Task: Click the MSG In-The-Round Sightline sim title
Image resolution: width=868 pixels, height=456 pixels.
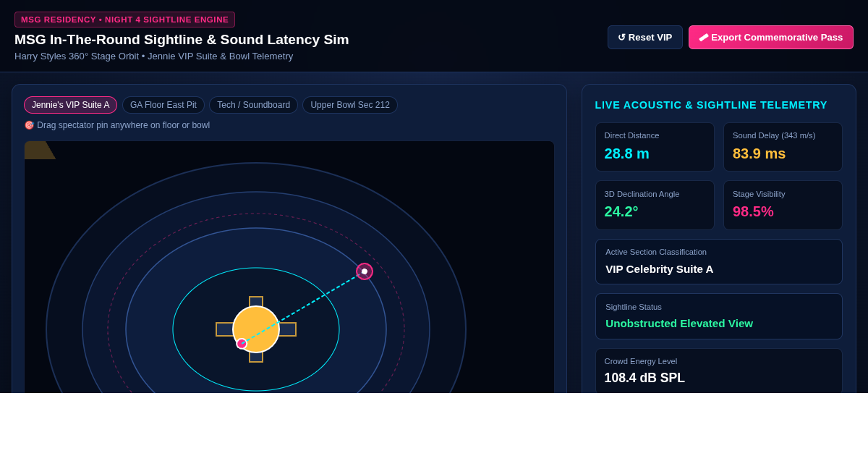Action: [182, 40]
